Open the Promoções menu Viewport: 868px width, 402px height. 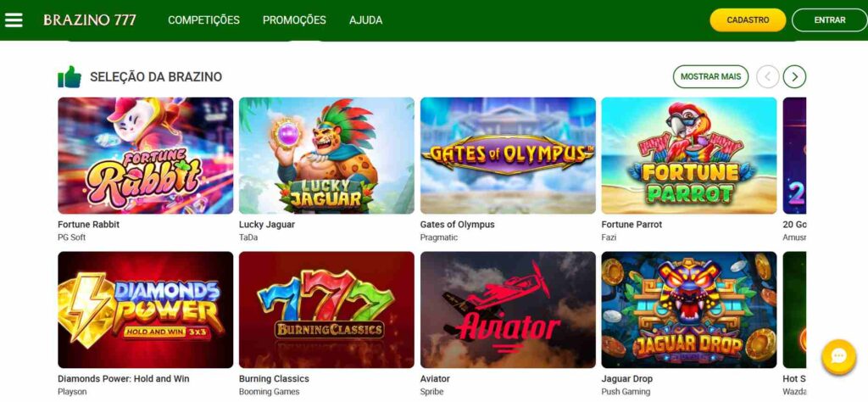pyautogui.click(x=294, y=20)
